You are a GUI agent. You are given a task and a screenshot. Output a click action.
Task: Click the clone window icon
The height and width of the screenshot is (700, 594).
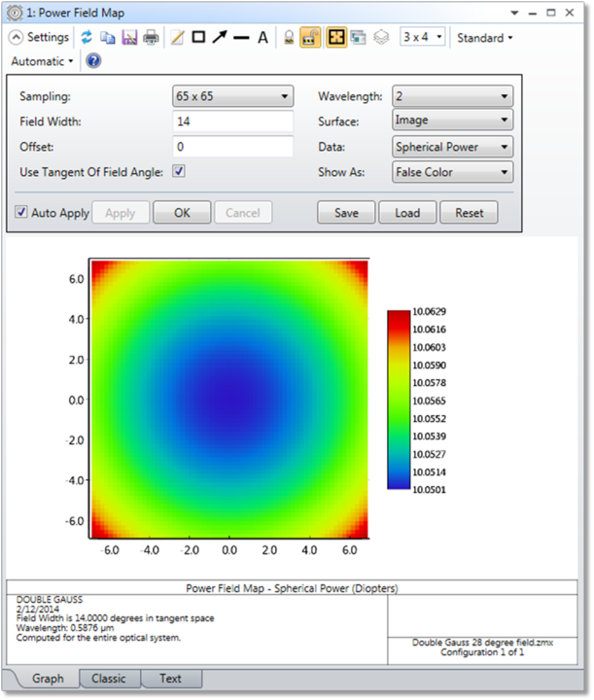point(358,38)
